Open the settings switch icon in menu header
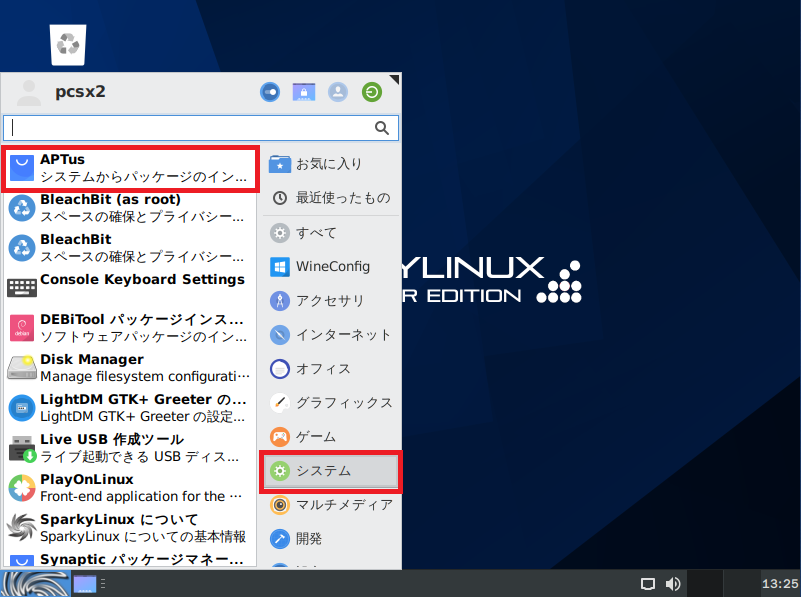 click(x=270, y=92)
